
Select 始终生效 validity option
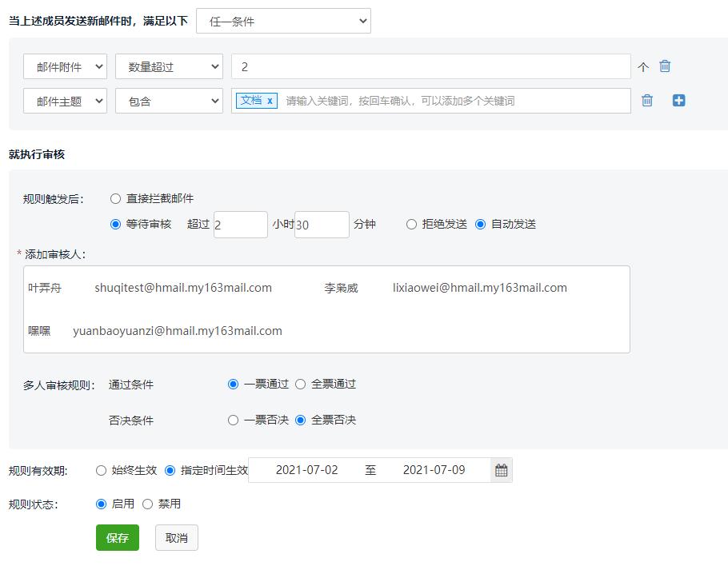tap(101, 471)
